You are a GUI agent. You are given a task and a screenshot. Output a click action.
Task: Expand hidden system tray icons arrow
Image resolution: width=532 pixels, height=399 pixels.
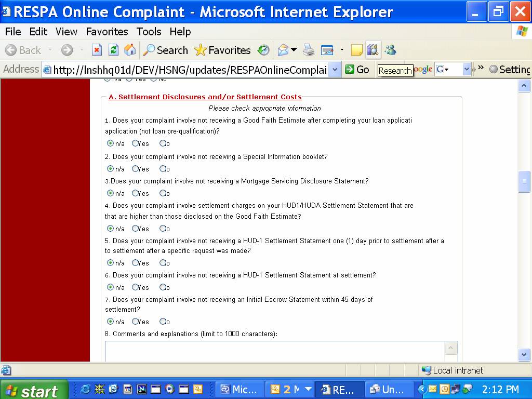click(422, 389)
